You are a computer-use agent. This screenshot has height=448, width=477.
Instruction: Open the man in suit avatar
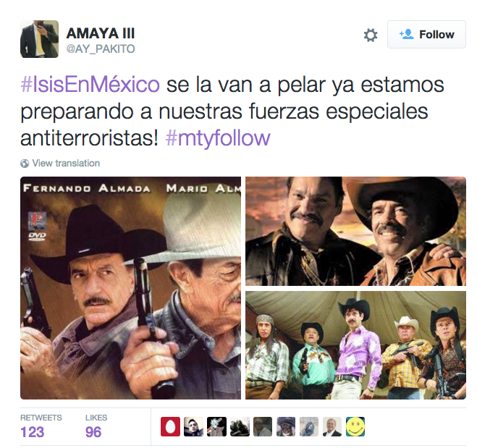tap(332, 426)
